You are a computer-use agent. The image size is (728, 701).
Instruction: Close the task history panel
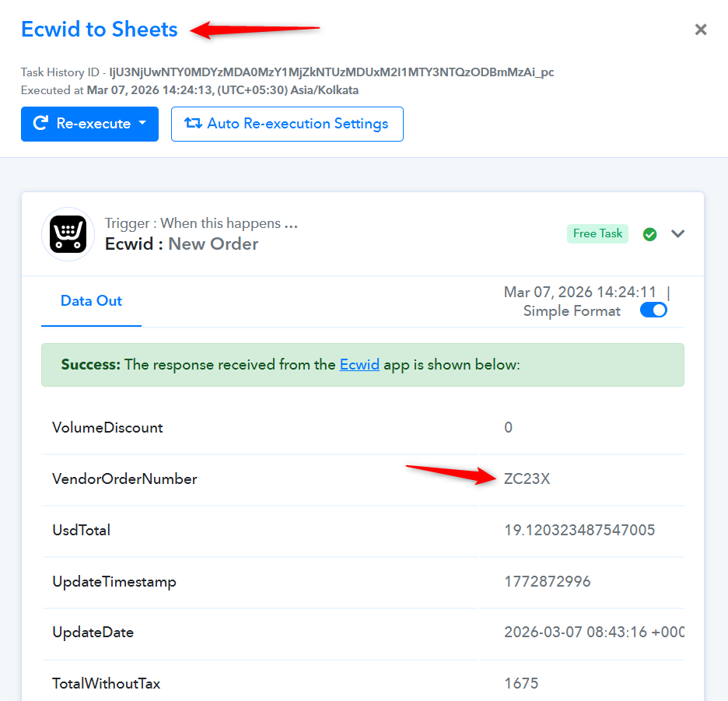(701, 30)
